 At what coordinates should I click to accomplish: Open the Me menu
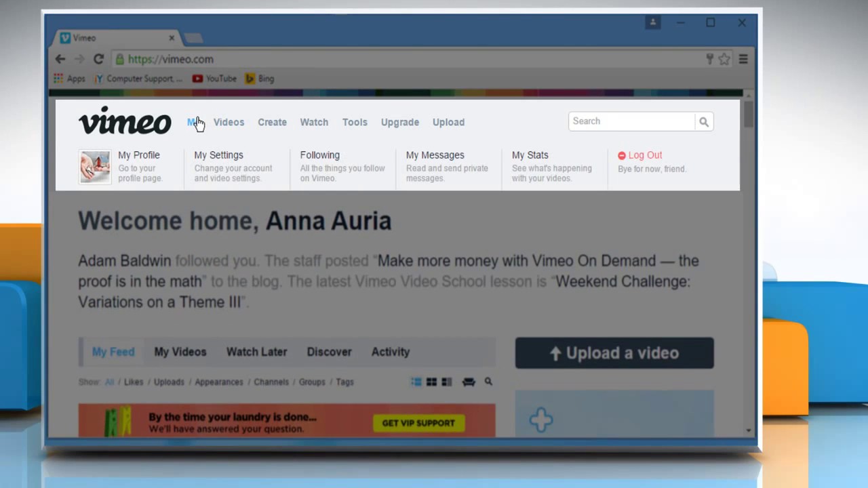coord(193,122)
